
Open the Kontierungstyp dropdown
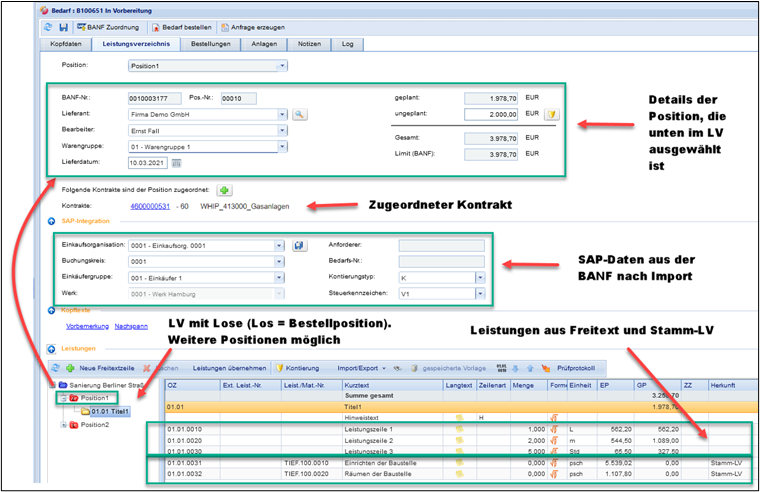click(480, 277)
